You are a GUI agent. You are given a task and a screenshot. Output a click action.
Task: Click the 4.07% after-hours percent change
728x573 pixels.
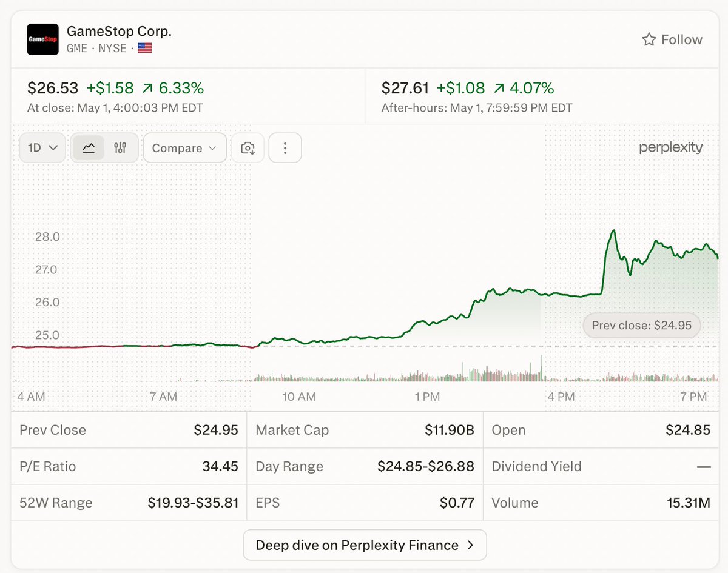coord(532,89)
